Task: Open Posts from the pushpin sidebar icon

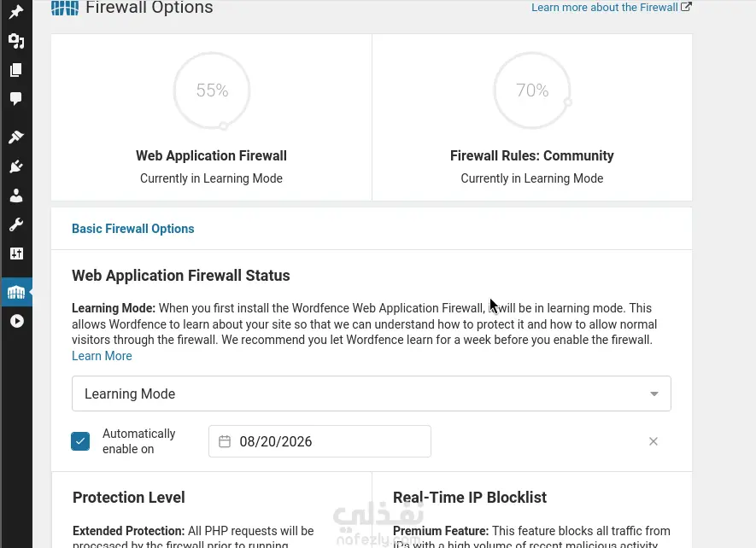Action: coord(16,12)
